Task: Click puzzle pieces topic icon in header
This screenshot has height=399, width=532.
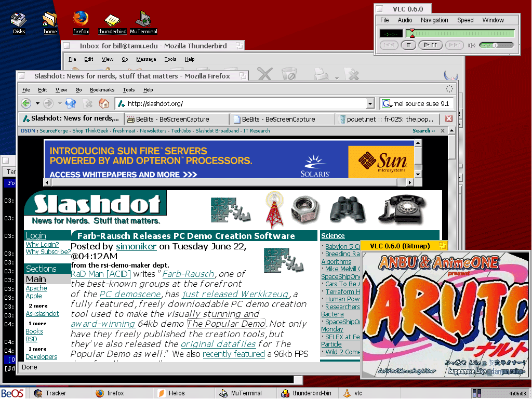Action: (x=230, y=210)
